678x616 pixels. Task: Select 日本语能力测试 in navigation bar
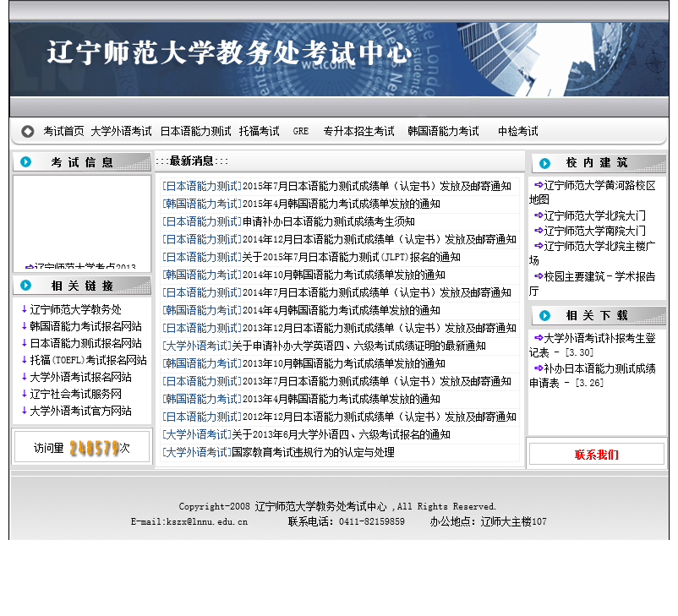click(x=195, y=131)
